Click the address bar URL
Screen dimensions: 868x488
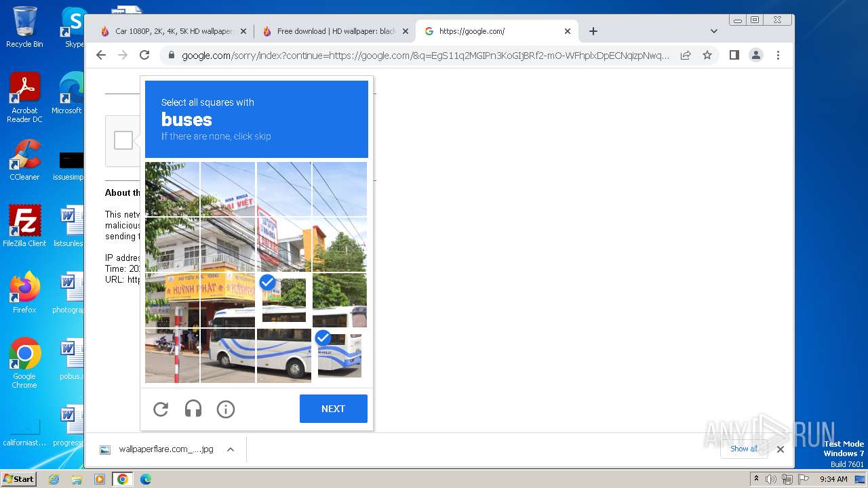[426, 56]
